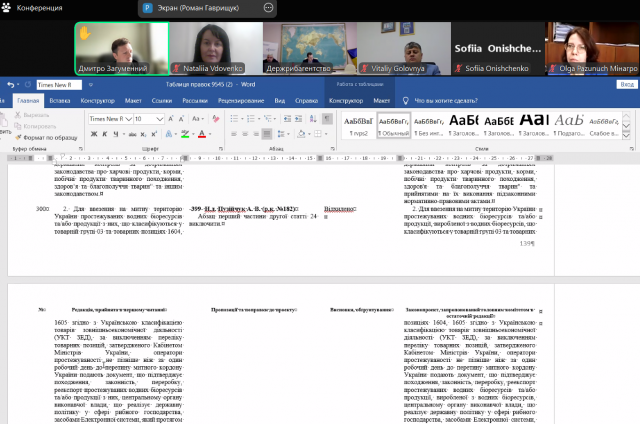The image size is (640, 424).
Task: Toggle strikethrough (abc) formatting
Action: tap(133, 134)
